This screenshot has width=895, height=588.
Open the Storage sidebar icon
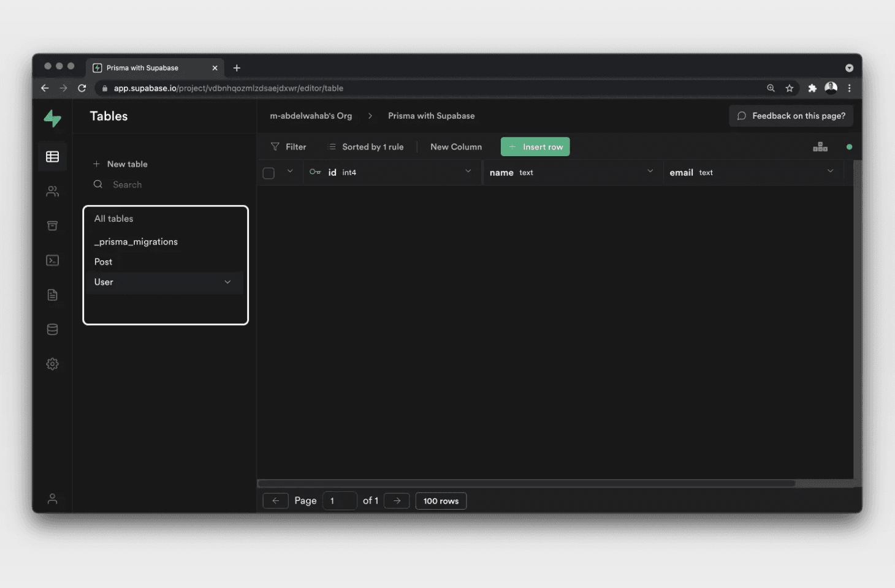(53, 226)
